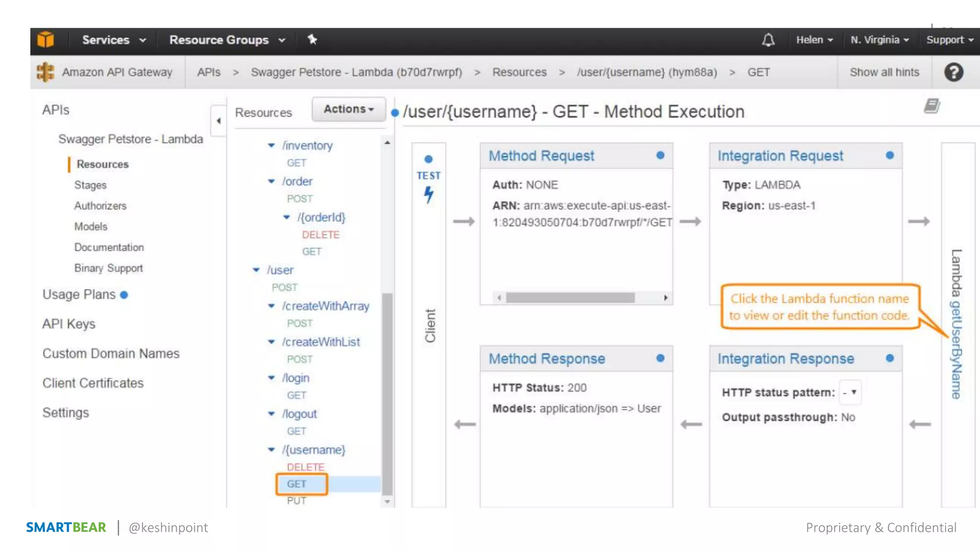The image size is (980, 551).
Task: Select DELETE under /{username}
Action: (x=305, y=467)
